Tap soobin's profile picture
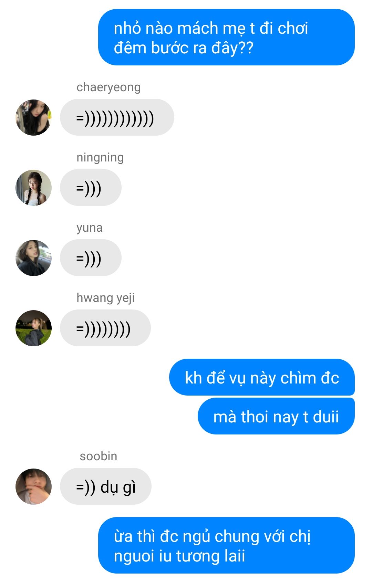 coord(33,486)
